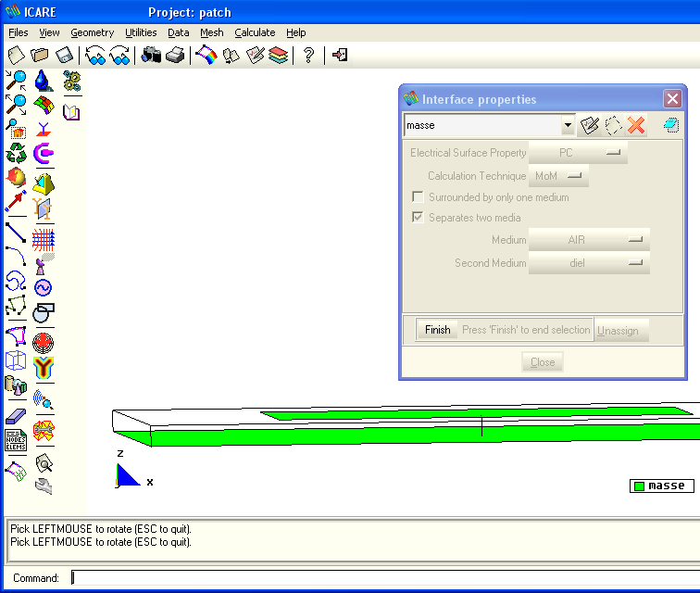Click the checklist with pencil toolbar icon
Screen dimensions: 700x593
pos(255,56)
